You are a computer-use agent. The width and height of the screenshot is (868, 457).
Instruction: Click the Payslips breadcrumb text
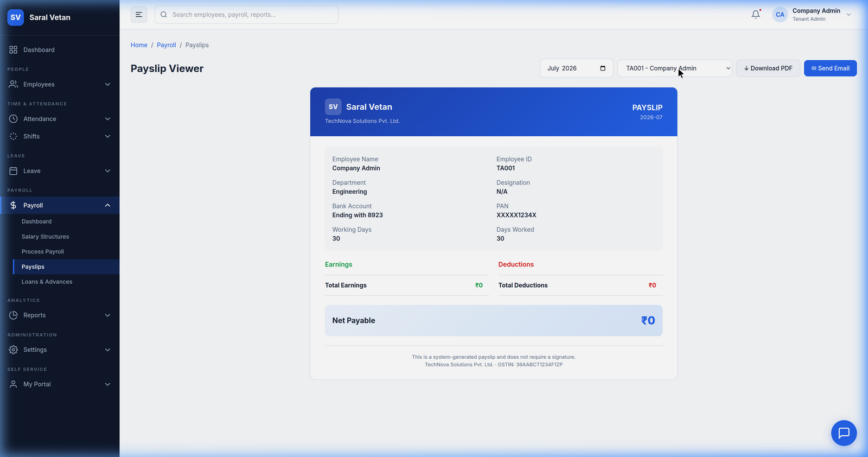(197, 45)
